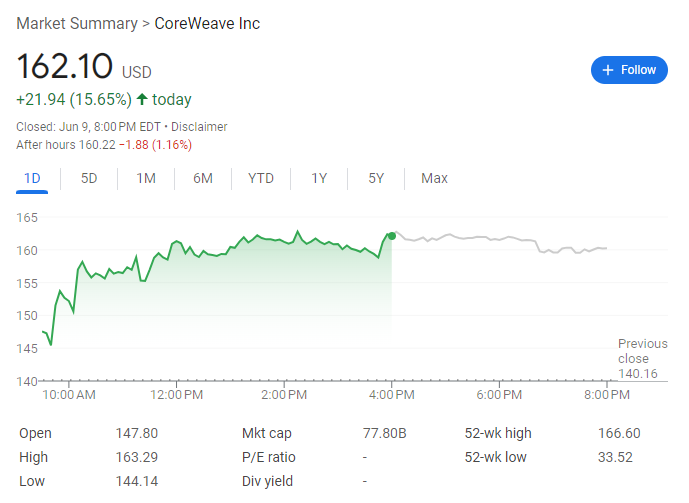
Task: Click the green closing price dot on chart
Action: pyautogui.click(x=392, y=236)
